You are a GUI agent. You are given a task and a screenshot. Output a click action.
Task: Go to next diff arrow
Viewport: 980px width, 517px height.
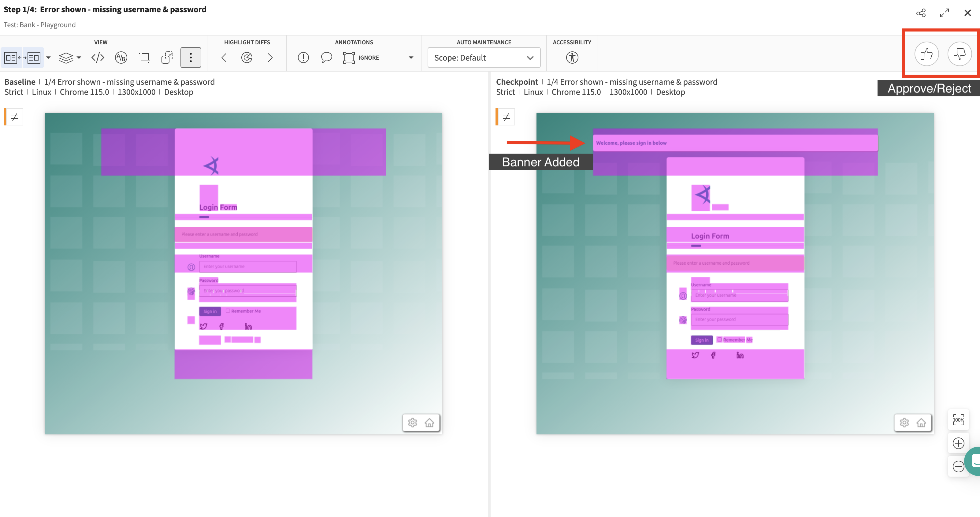[270, 58]
